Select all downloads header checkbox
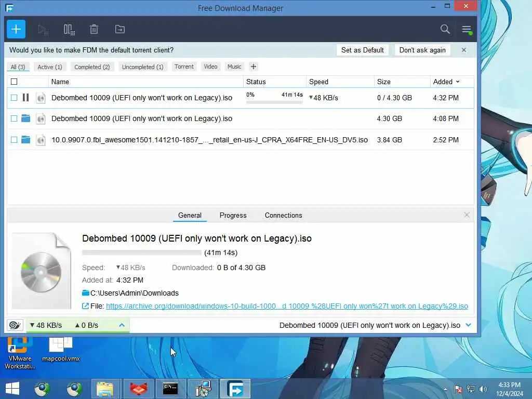Image resolution: width=532 pixels, height=399 pixels. [14, 82]
